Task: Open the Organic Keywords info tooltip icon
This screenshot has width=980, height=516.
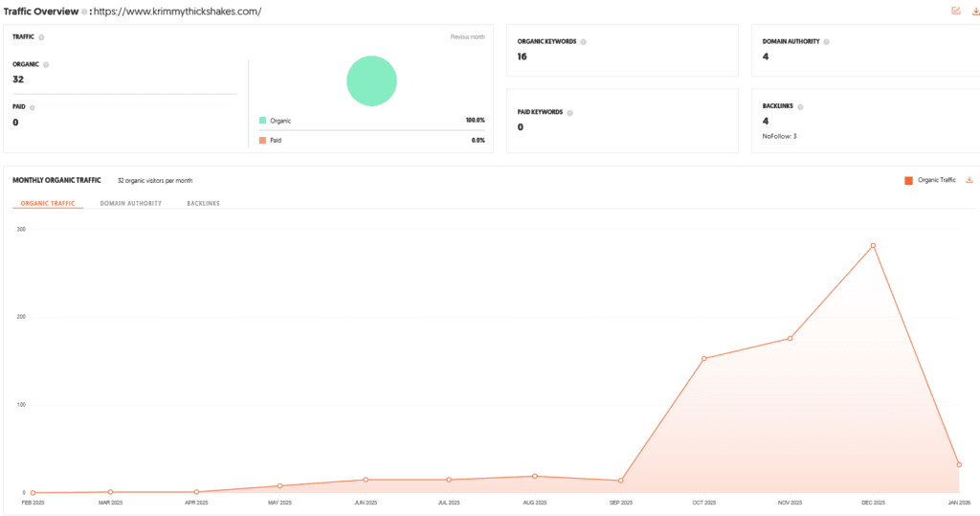Action: (x=584, y=42)
